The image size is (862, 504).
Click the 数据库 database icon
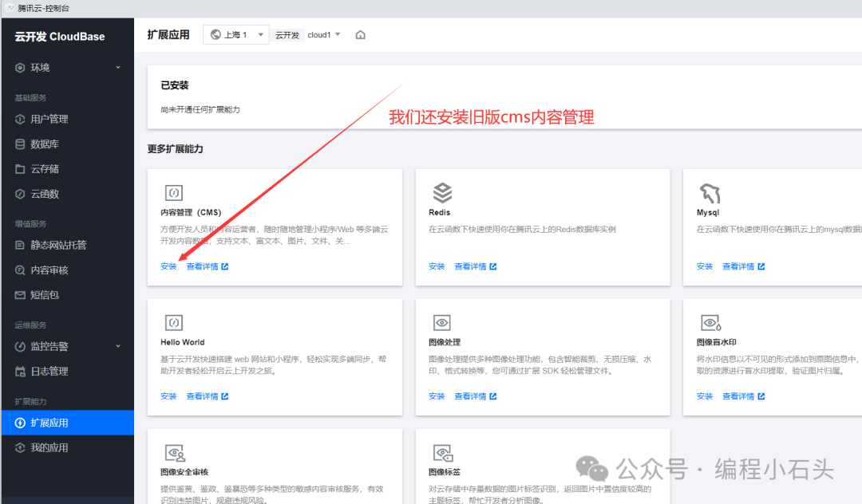20,144
